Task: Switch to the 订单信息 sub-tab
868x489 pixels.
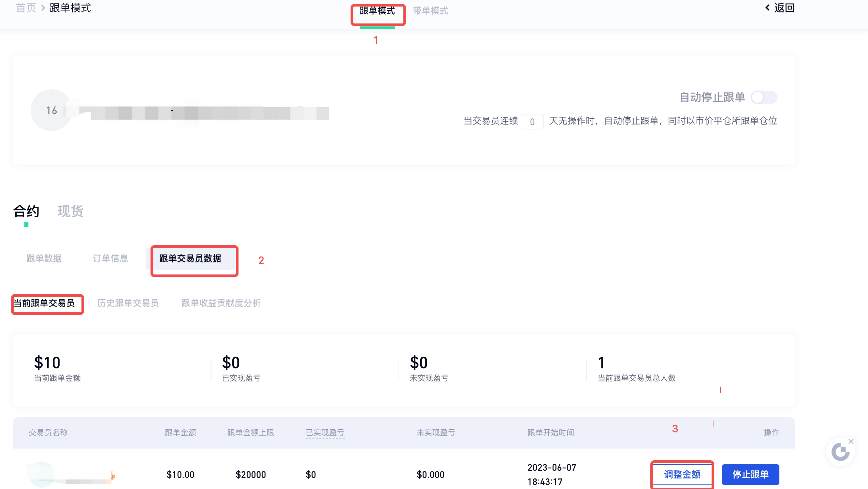Action: pyautogui.click(x=110, y=258)
